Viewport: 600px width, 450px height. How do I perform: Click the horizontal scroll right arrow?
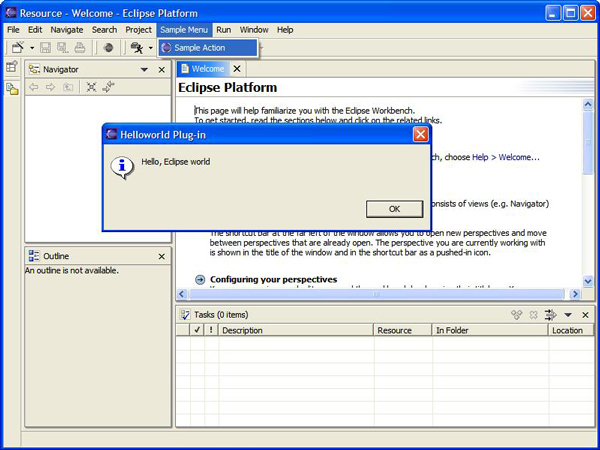(x=575, y=294)
